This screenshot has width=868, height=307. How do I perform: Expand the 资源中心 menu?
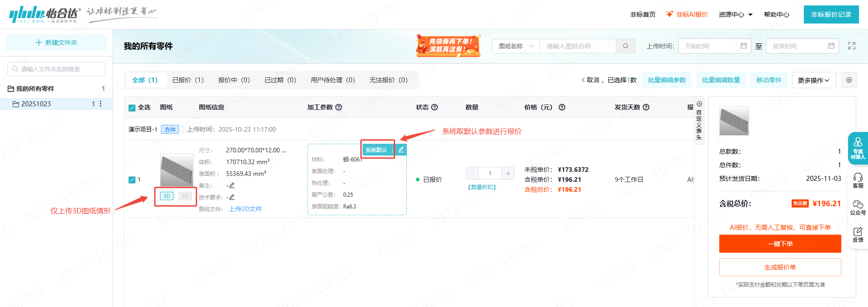[x=736, y=14]
